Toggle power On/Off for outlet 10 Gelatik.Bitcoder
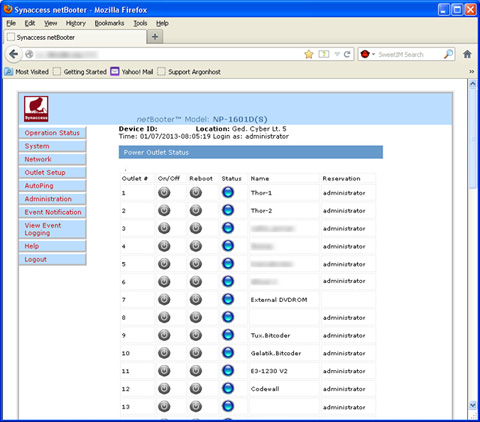480x422 pixels. pos(164,353)
